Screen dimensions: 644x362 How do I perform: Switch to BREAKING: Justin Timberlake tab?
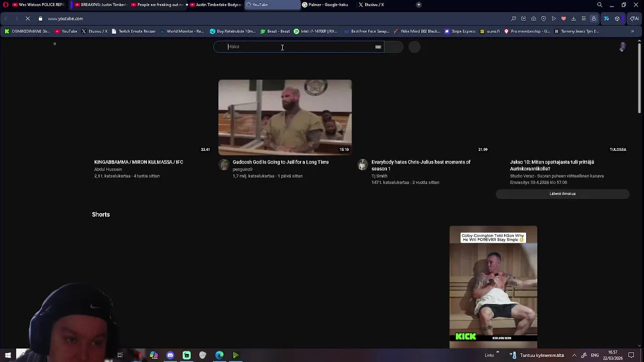tap(100, 5)
